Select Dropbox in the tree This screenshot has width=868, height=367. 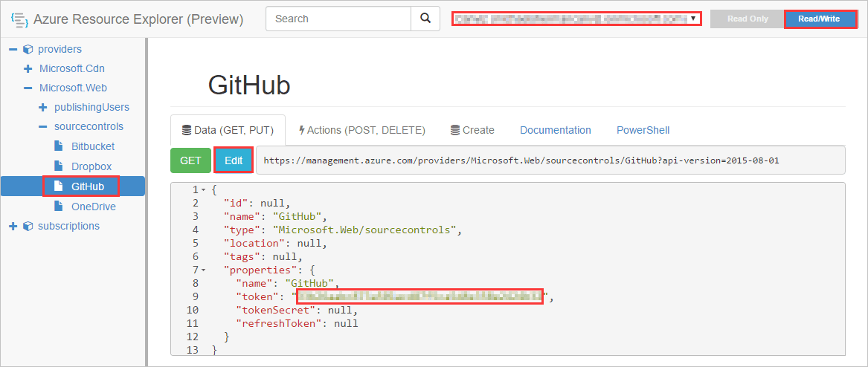click(91, 166)
